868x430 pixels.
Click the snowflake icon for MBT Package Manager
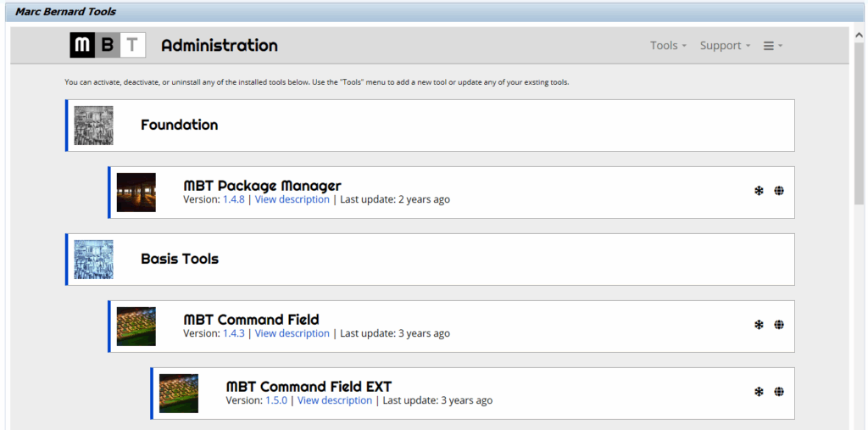coord(759,191)
